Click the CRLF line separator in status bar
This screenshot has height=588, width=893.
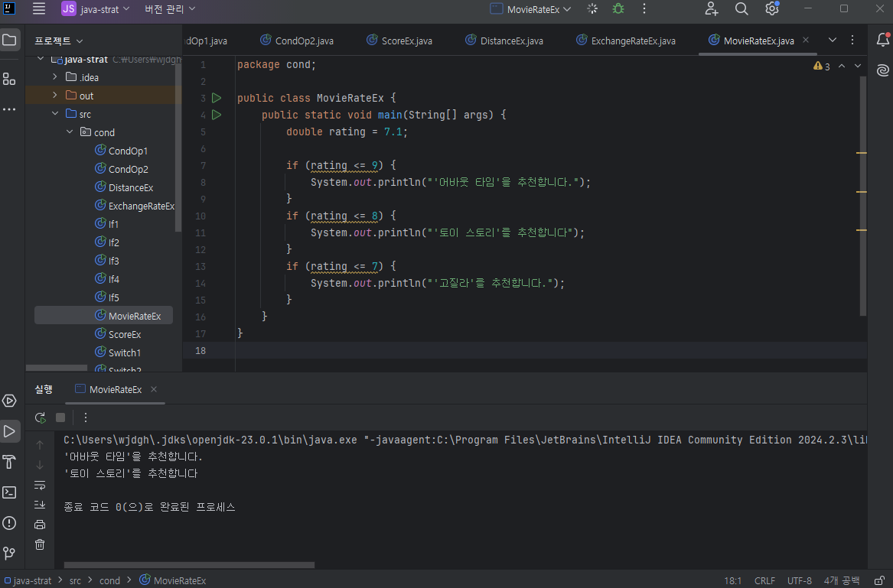click(764, 580)
